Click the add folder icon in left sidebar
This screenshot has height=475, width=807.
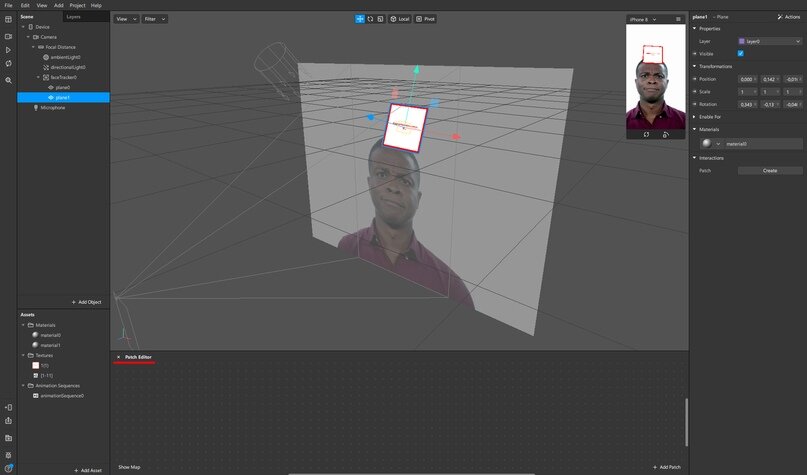pyautogui.click(x=8, y=438)
